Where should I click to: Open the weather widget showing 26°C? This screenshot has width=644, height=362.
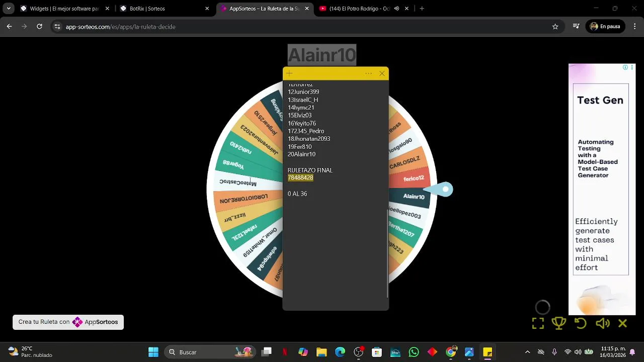click(x=31, y=351)
